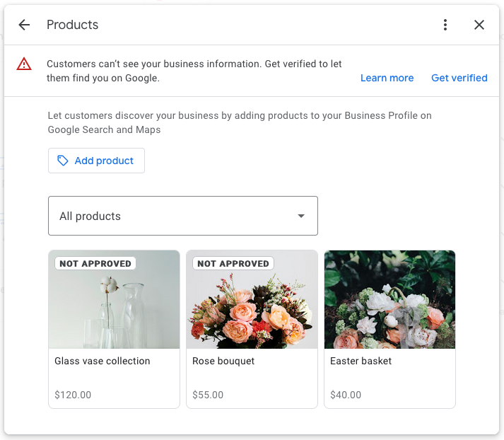Click the Easter basket product title

pos(361,361)
